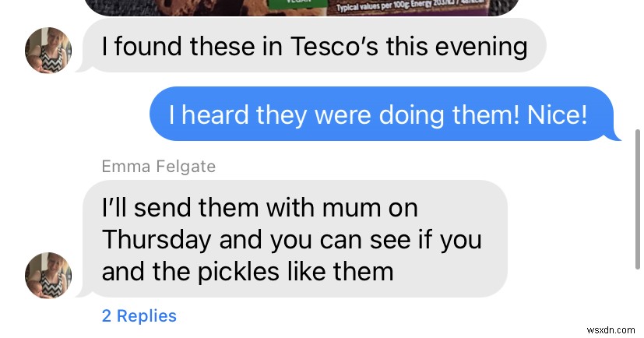The width and height of the screenshot is (644, 338).
Task: Click "Nice!" in the blue bubble
Action: (x=556, y=115)
